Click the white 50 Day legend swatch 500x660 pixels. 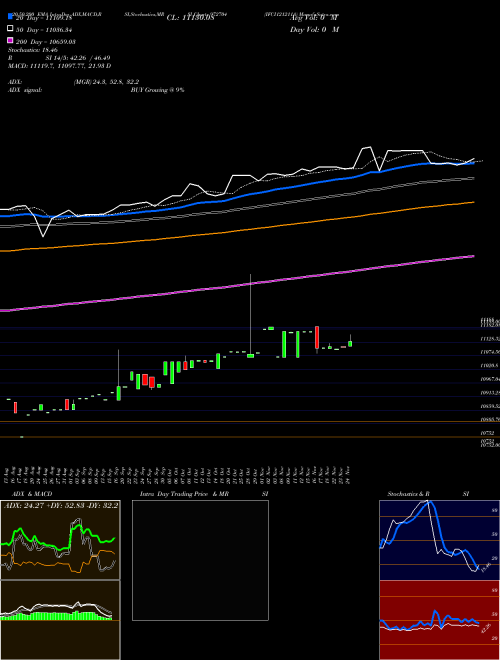point(11,29)
